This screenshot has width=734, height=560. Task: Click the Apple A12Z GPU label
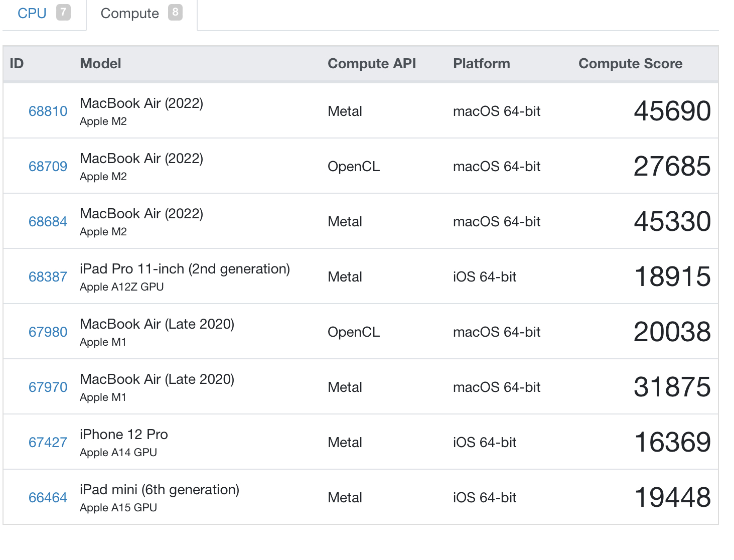click(x=122, y=287)
